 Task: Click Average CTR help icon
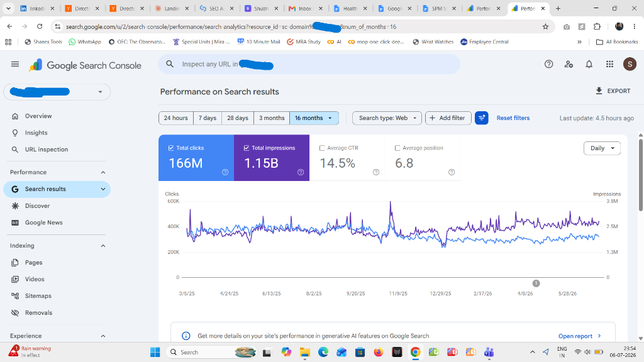(x=376, y=172)
